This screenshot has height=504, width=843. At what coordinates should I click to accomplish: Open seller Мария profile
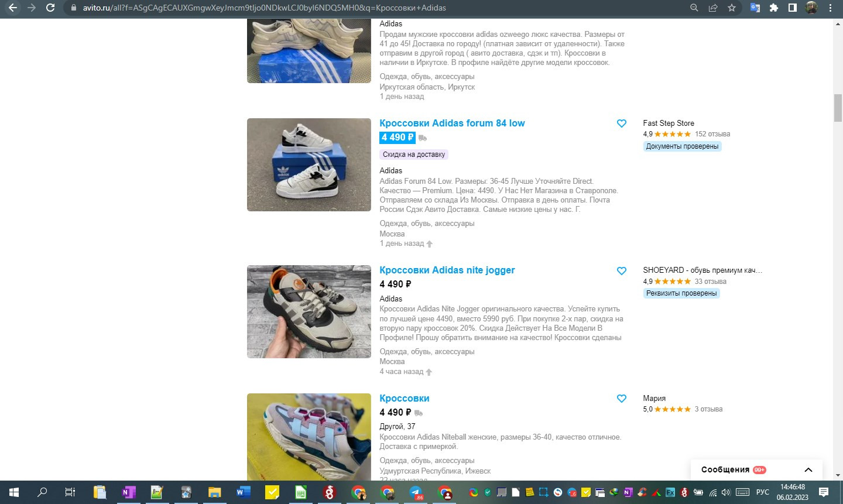654,398
